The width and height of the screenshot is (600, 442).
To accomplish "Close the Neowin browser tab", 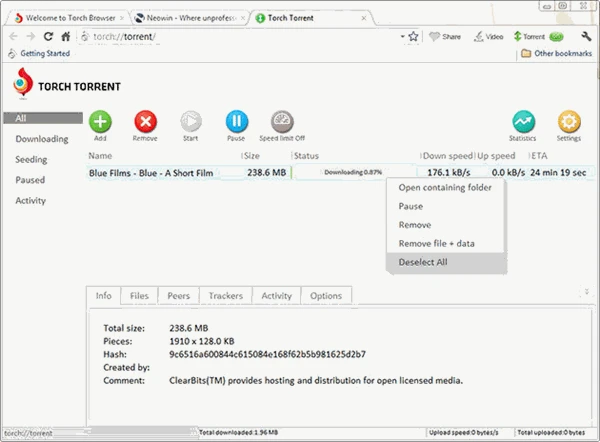I will [x=243, y=18].
